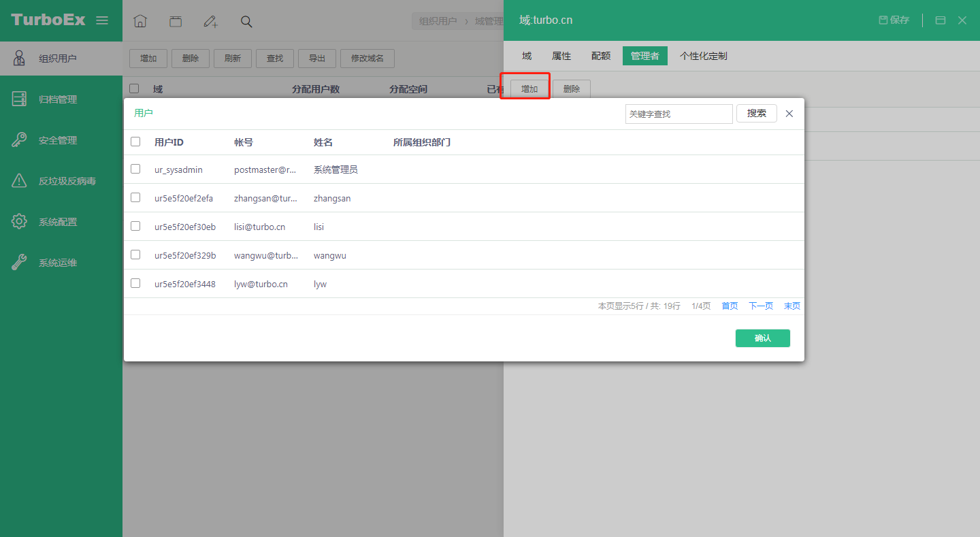Click 删除 in the domain list toolbar
The width and height of the screenshot is (980, 537).
coord(191,59)
